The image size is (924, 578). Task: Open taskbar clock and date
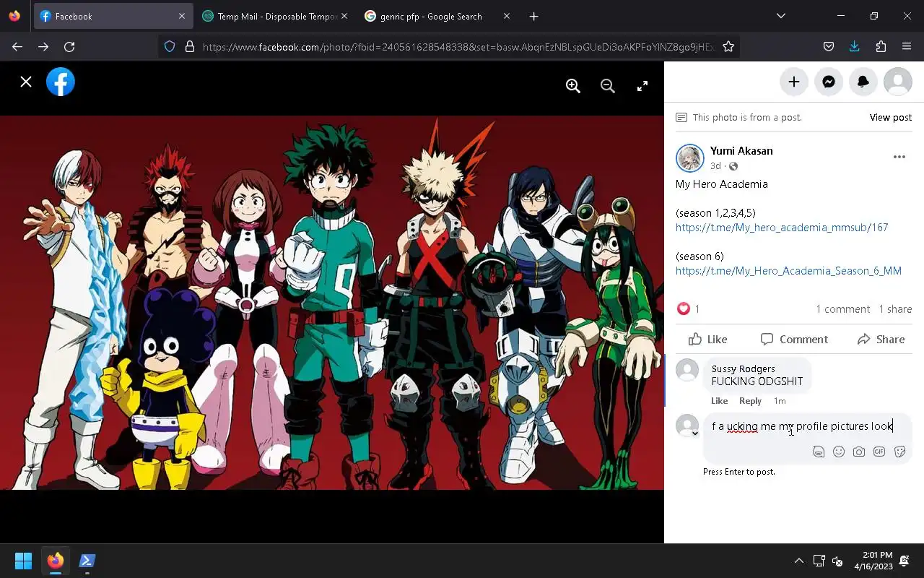pyautogui.click(x=873, y=561)
